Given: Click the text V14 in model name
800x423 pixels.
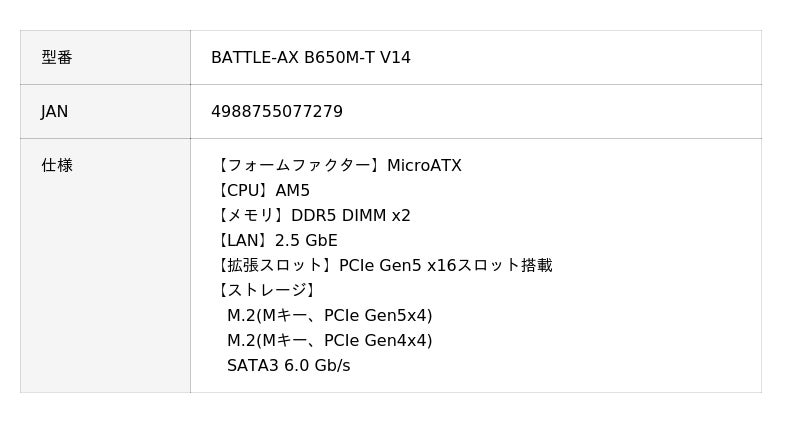Looking at the screenshot, I should tap(395, 58).
